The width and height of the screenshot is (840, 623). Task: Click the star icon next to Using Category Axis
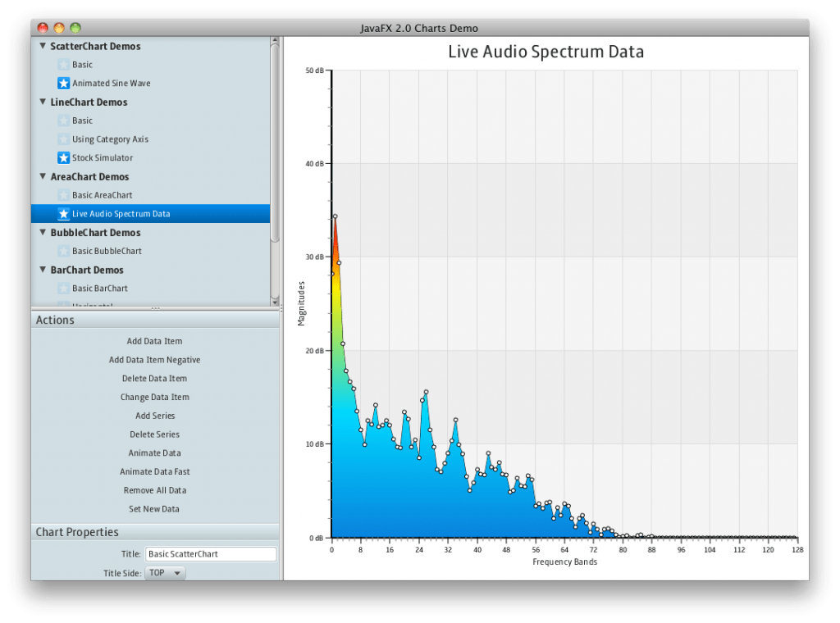tap(64, 139)
